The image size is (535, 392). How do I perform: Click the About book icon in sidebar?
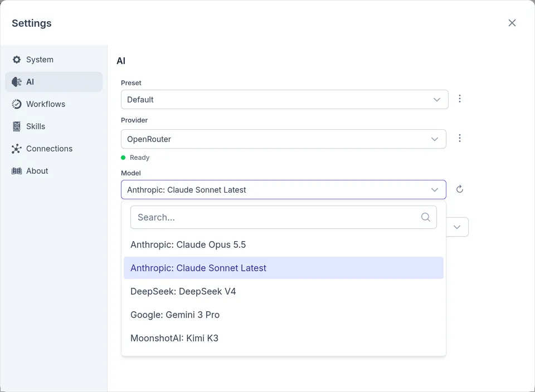tap(16, 171)
